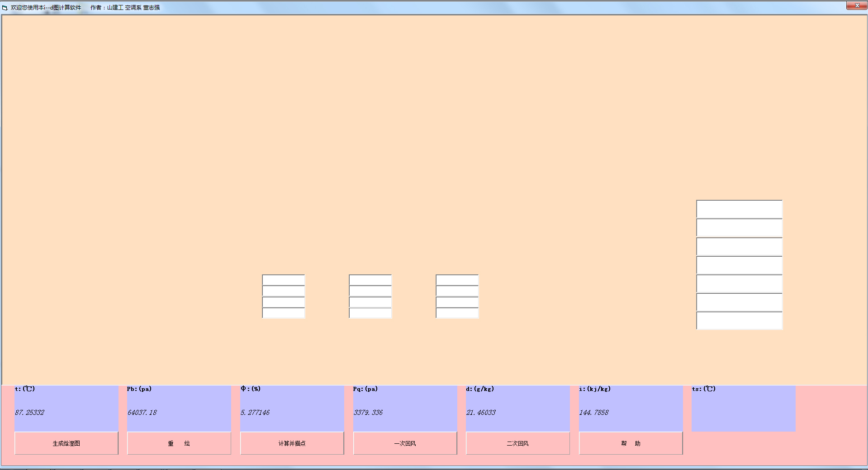868x470 pixels.
Task: Click the Pb:(pa) label
Action: coord(139,389)
